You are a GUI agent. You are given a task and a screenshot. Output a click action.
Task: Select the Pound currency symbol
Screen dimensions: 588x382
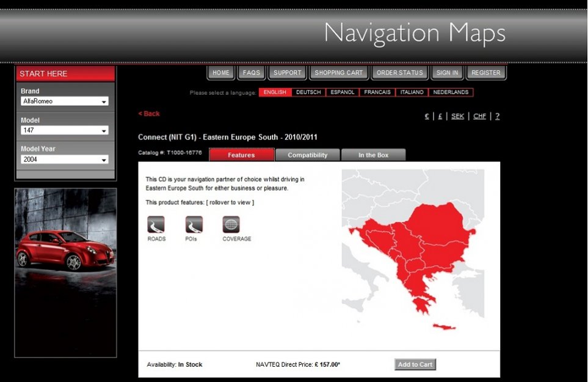(x=440, y=116)
